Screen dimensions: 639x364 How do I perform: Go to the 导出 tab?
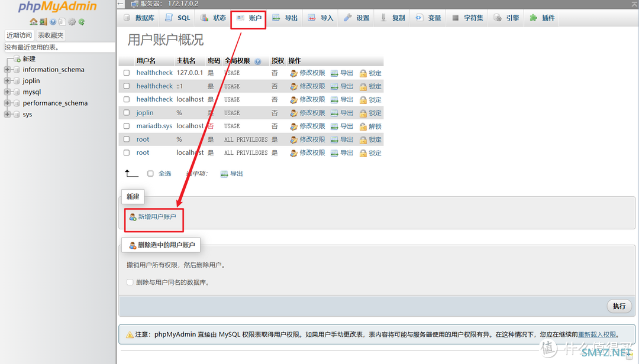click(x=285, y=18)
